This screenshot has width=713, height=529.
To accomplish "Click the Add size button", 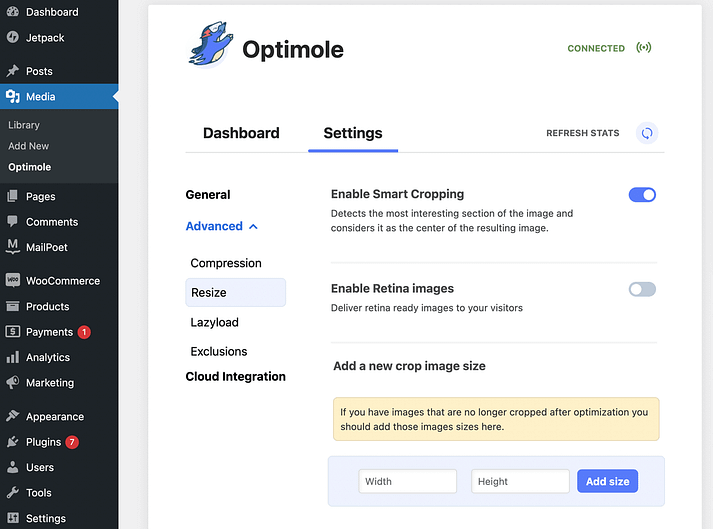I will coord(607,482).
